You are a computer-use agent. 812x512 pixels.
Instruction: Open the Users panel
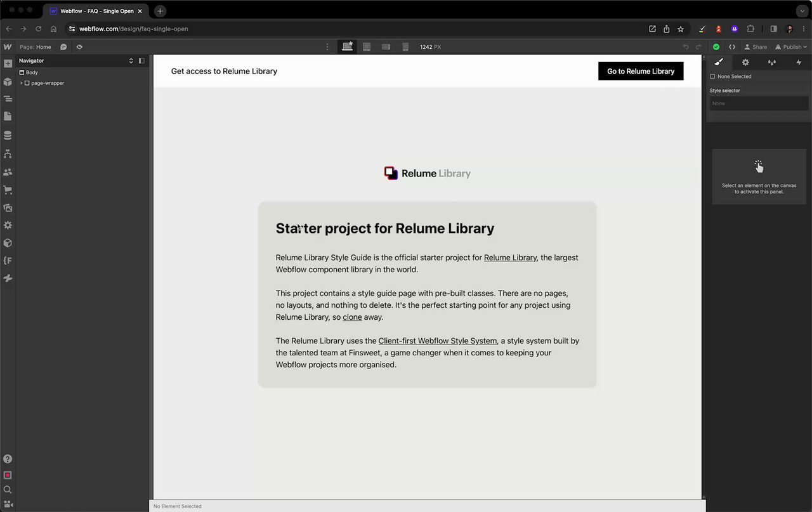[8, 172]
